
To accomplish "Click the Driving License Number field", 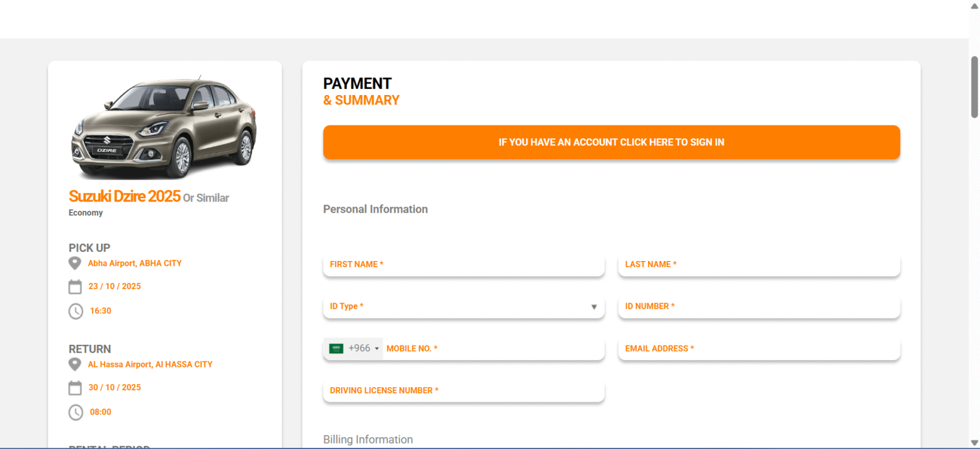I will coord(464,391).
